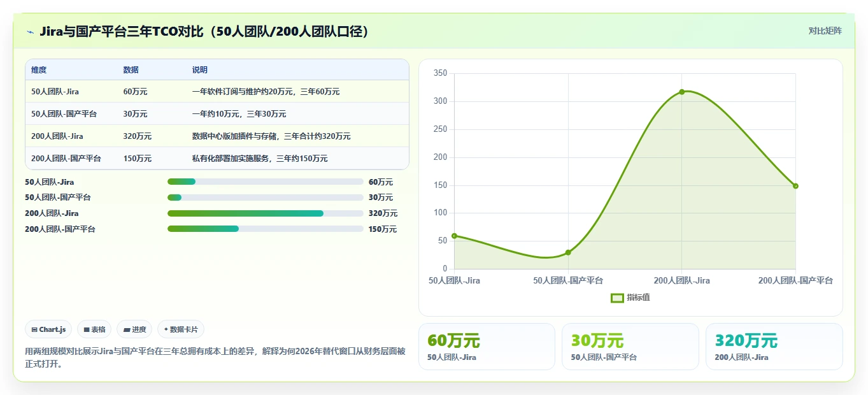This screenshot has width=868, height=395.
Task: Click the 150万元 value beside the progress bar
Action: coord(383,229)
